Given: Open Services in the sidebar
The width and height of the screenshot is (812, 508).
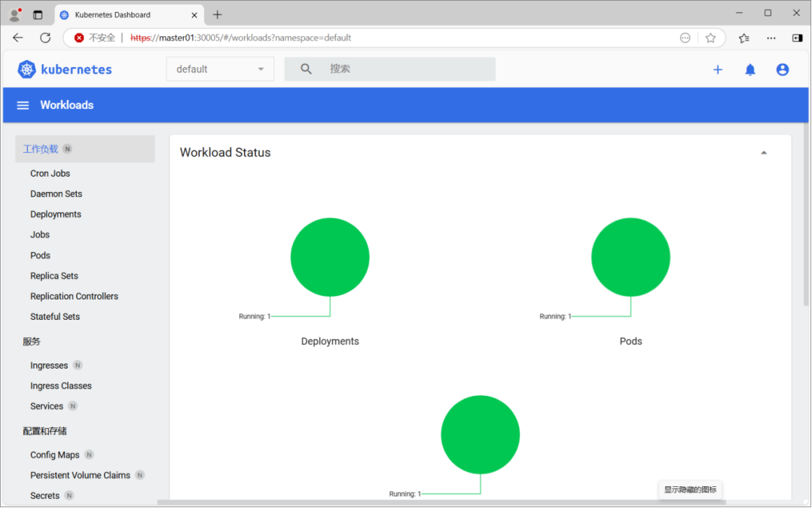Looking at the screenshot, I should [x=46, y=406].
